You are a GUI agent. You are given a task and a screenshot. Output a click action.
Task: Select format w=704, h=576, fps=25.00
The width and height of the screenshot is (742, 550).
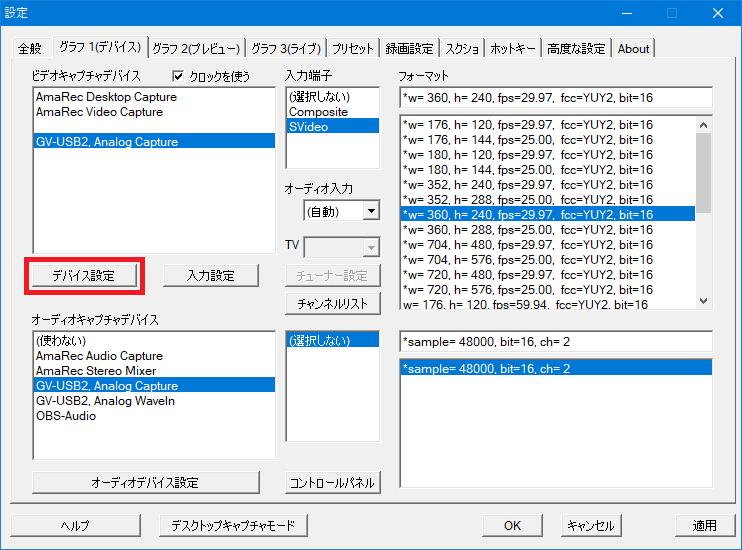pos(548,260)
